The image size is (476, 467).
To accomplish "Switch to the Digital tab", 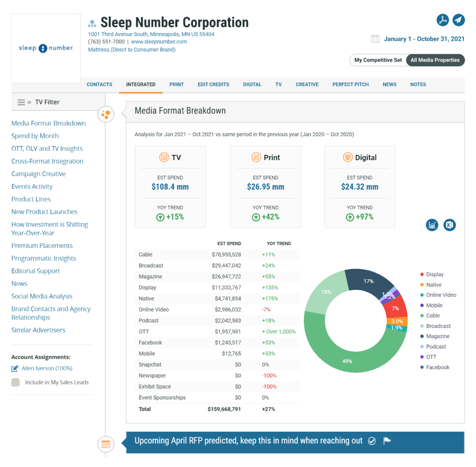I will tap(252, 85).
